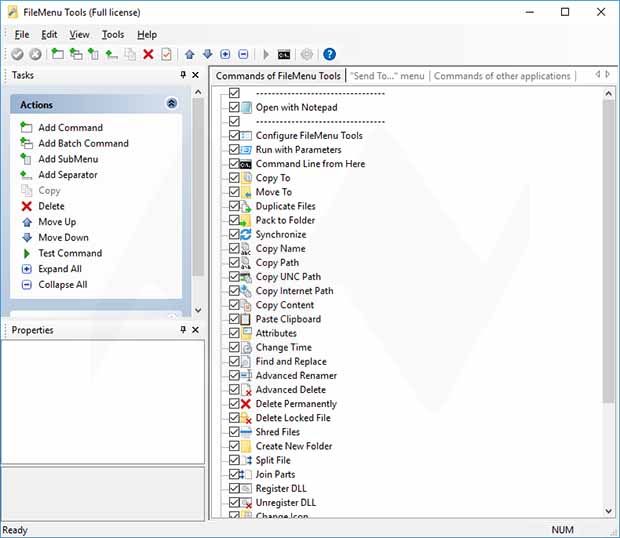Disable the Shred Files checkbox
This screenshot has width=620, height=538.
point(234,432)
